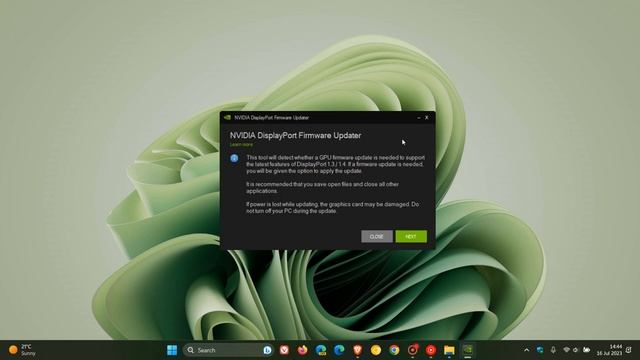Click the text 'If power is lost while updating'
640x360 pixels.
282,204
